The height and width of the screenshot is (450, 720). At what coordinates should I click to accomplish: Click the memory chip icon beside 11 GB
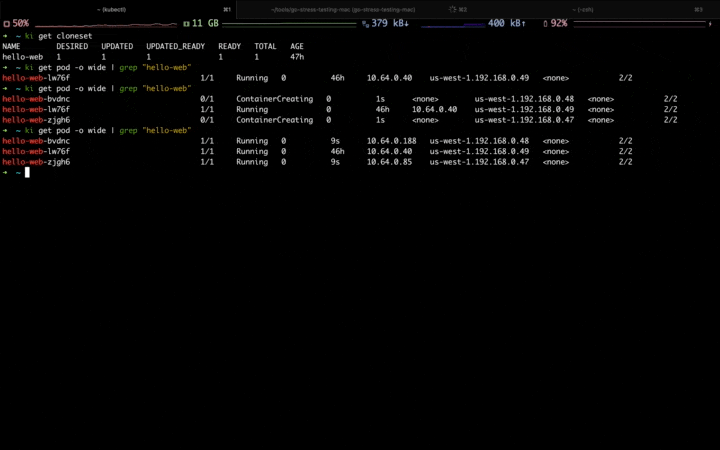pyautogui.click(x=186, y=23)
